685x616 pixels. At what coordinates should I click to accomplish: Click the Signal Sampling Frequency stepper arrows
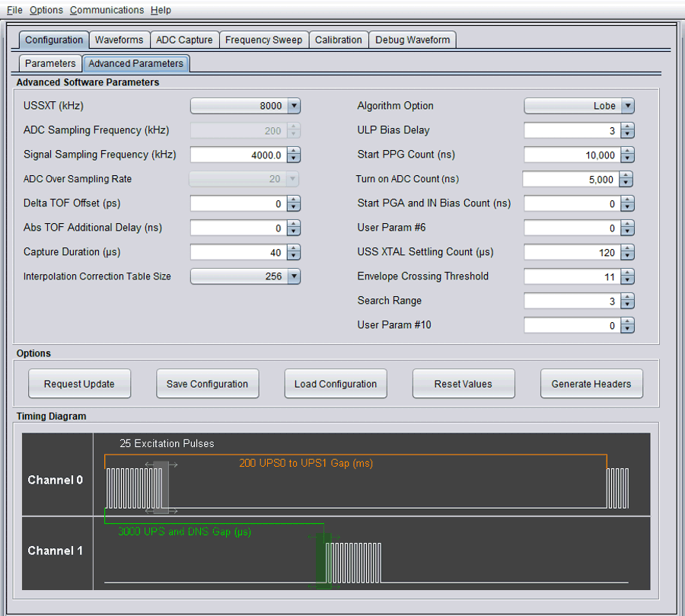[294, 155]
